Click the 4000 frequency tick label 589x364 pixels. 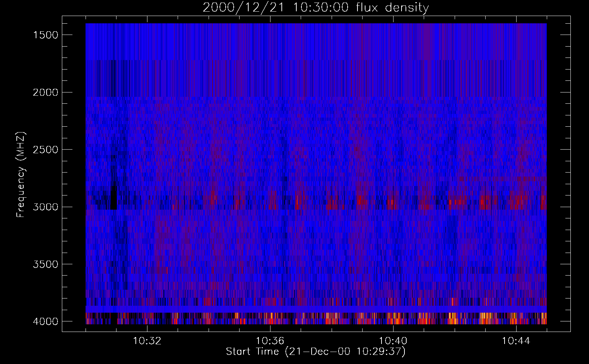(46, 321)
